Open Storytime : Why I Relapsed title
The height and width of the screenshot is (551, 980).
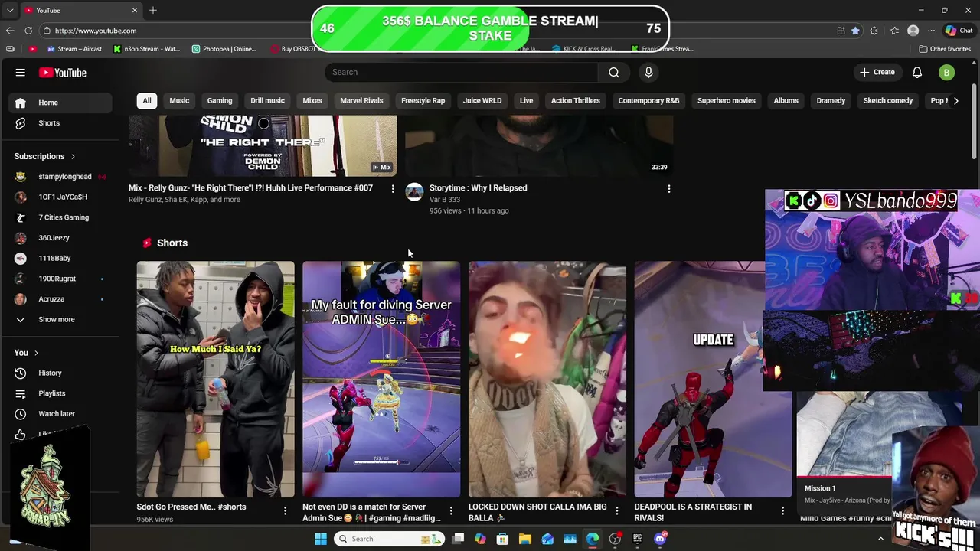479,188
